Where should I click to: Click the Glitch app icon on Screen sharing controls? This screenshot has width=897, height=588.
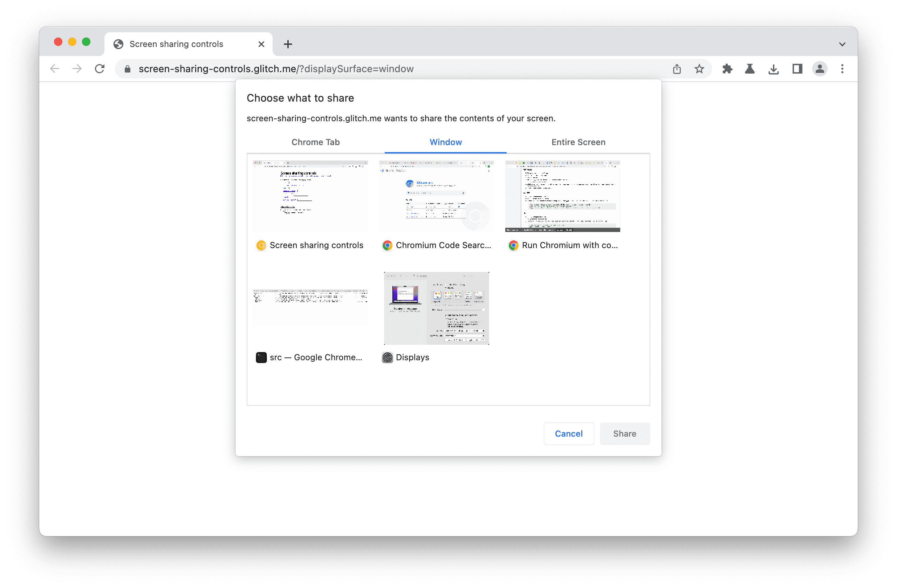pyautogui.click(x=260, y=245)
